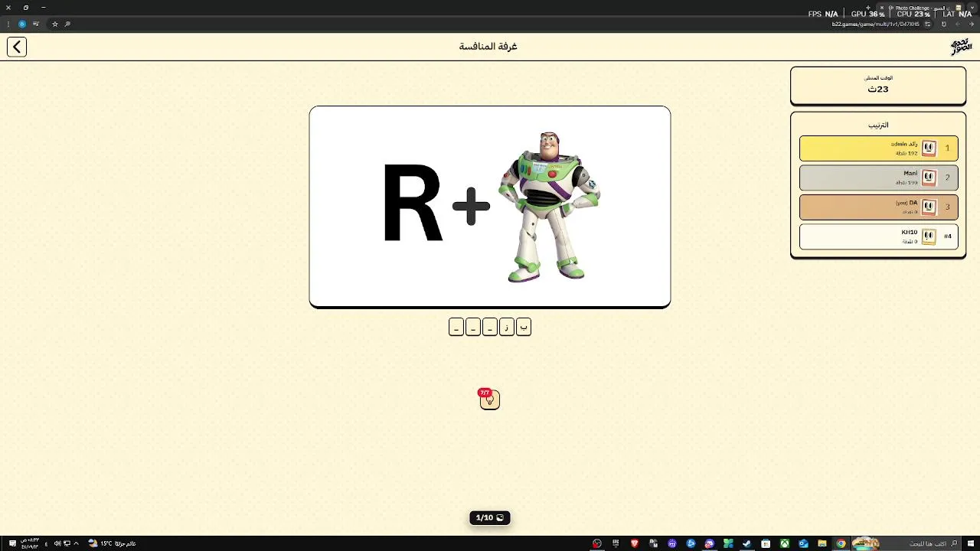
Task: Open Microsoft Store from the taskbar
Action: tap(766, 543)
